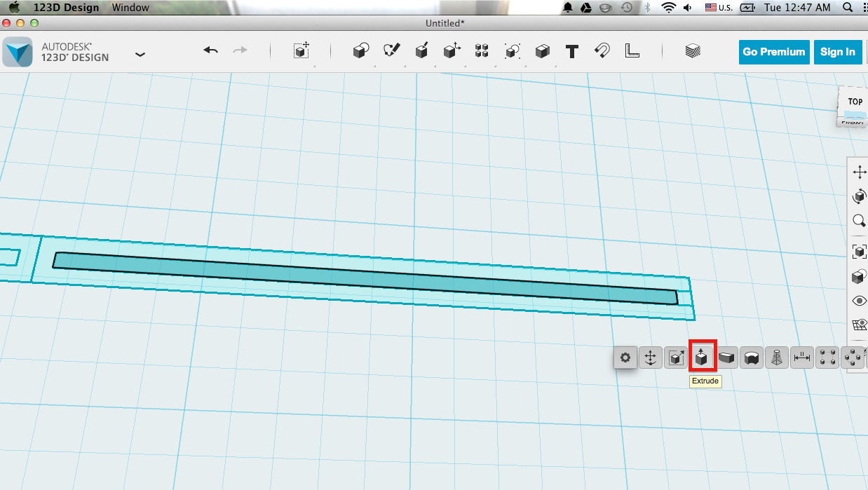The width and height of the screenshot is (868, 490).
Task: Toggle the Snap magnet tool
Action: [602, 51]
